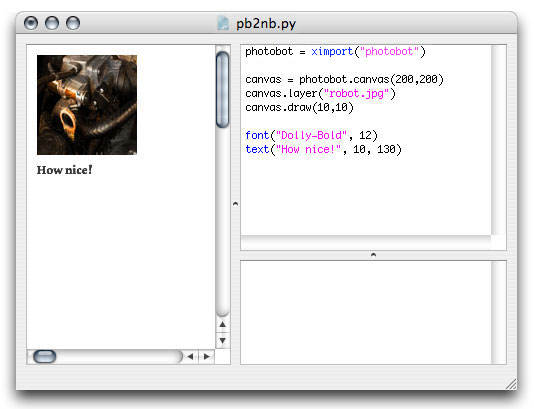Click the scroll down arrow in canvas pane
Image resolution: width=534 pixels, height=409 pixels.
coord(222,340)
